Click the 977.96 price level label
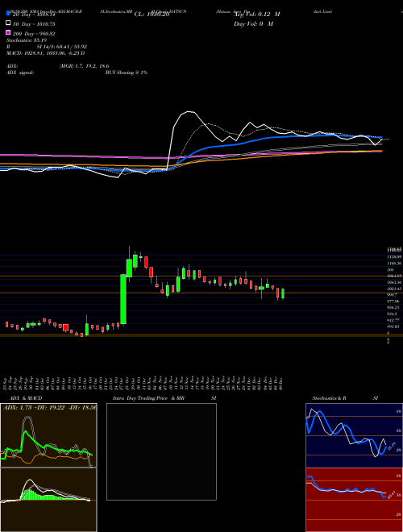This screenshot has height=532, width=403. point(394,301)
